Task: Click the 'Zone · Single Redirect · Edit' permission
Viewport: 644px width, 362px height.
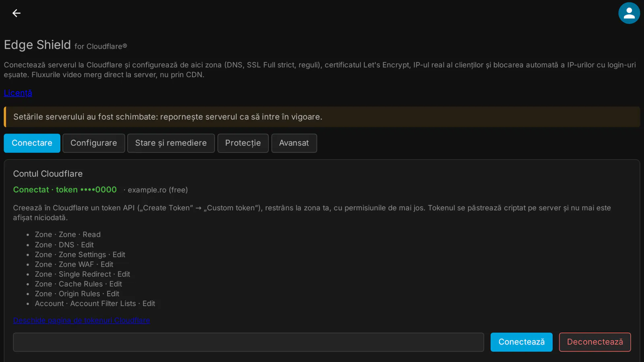Action: click(x=83, y=274)
